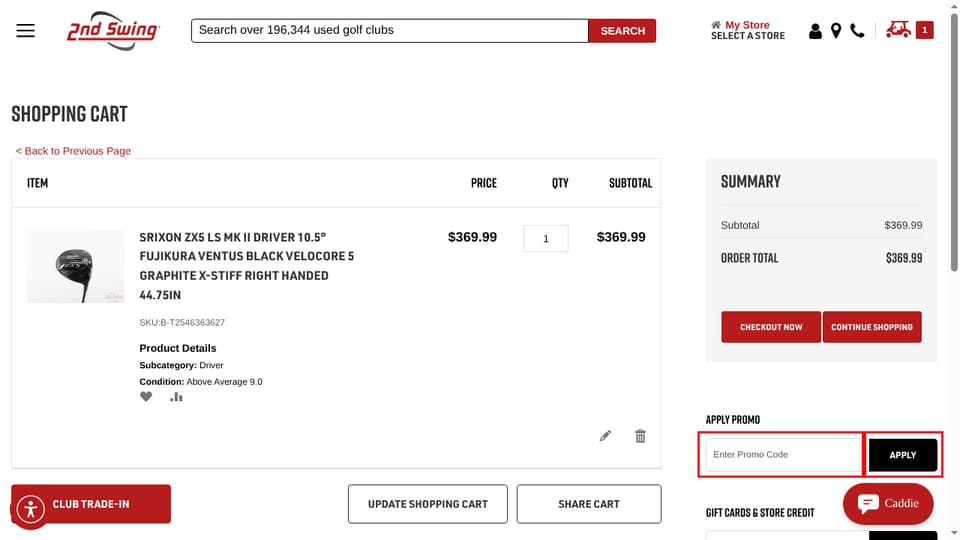Click the Gift Cards & Store Credit heading
This screenshot has width=960, height=540.
(760, 512)
